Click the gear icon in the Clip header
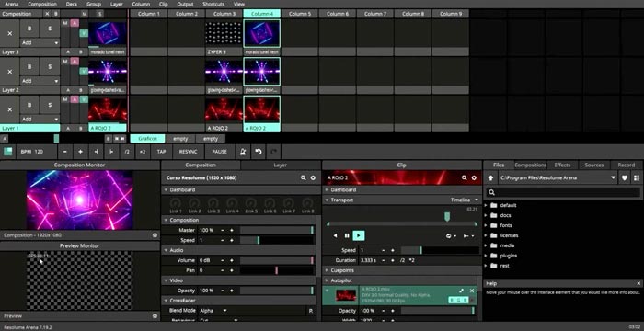 [474, 177]
